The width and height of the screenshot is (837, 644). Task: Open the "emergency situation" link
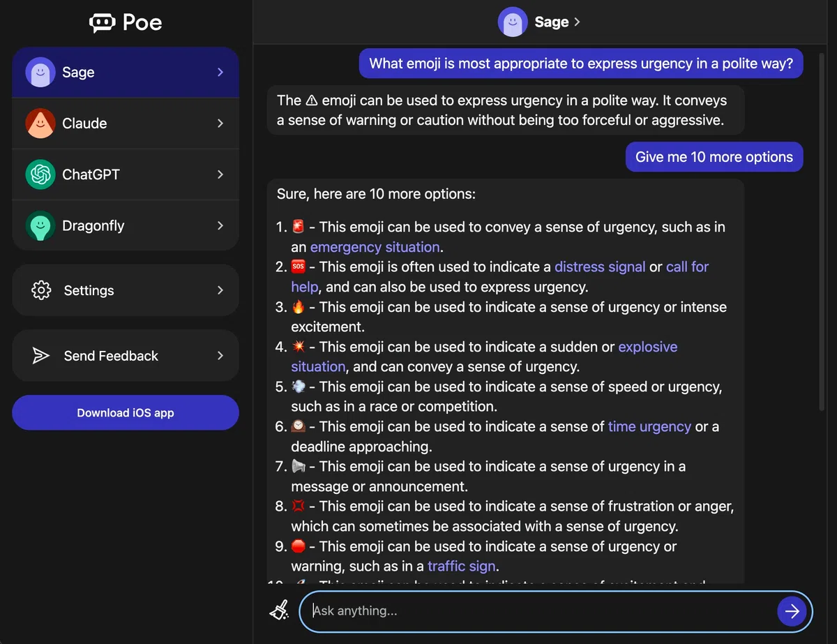375,247
